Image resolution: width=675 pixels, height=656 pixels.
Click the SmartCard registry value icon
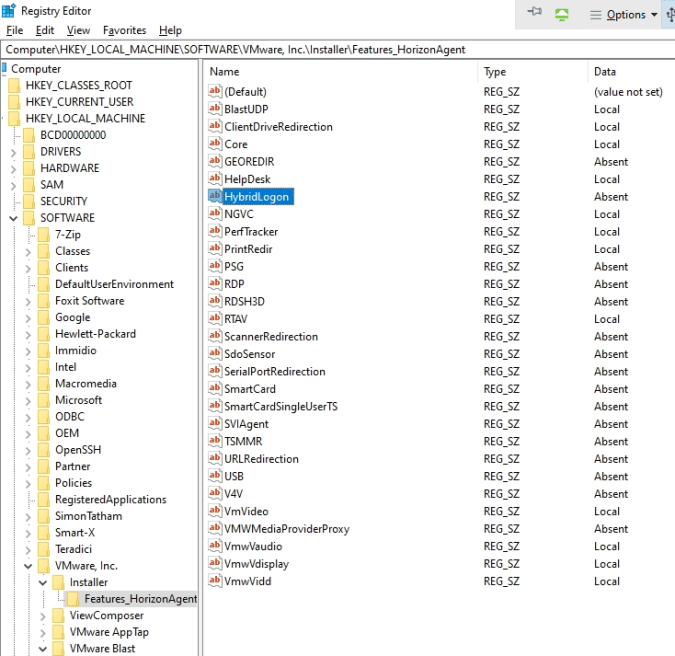[214, 389]
